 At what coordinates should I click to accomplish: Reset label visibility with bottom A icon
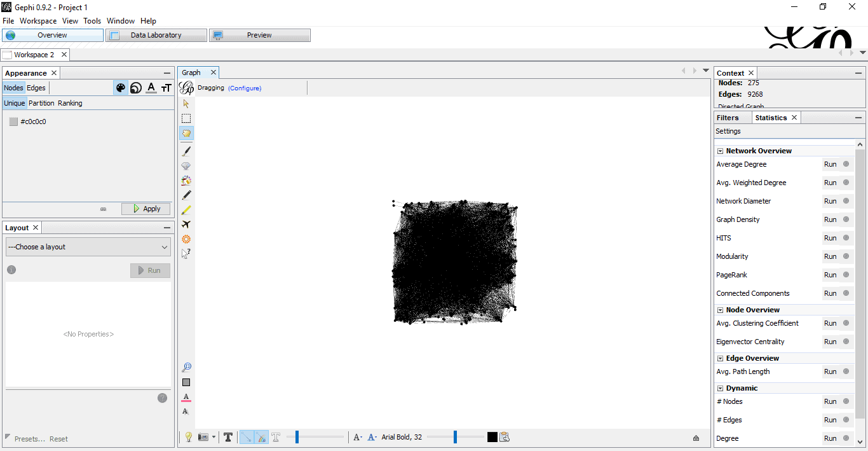pos(186,412)
